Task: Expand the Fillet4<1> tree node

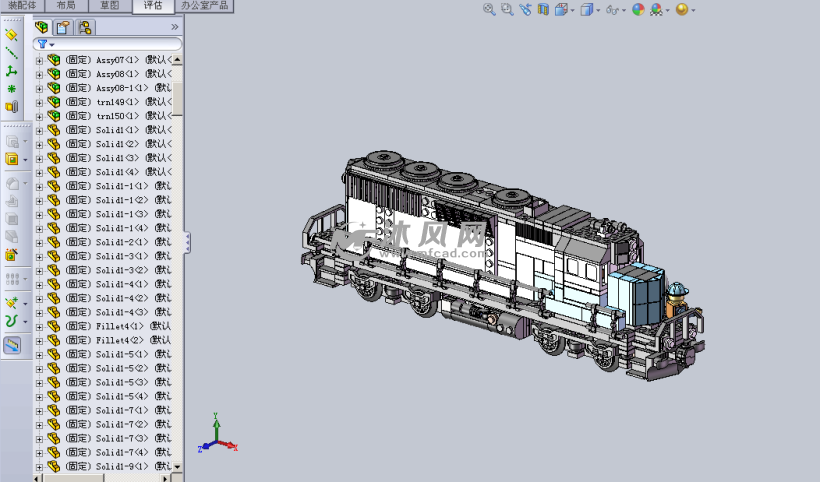Action: pos(39,327)
